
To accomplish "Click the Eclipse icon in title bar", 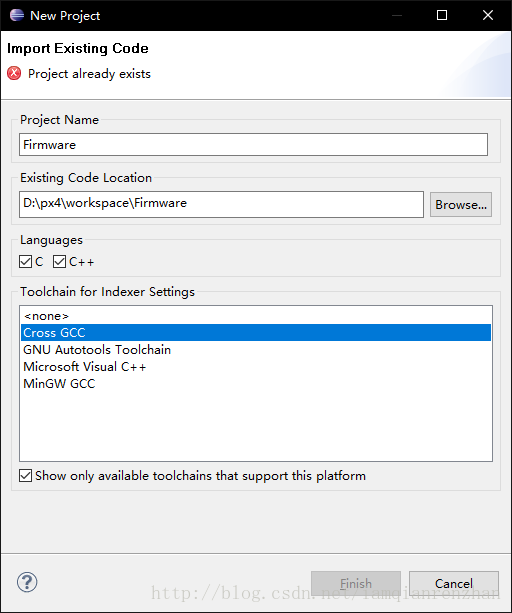I will (17, 15).
